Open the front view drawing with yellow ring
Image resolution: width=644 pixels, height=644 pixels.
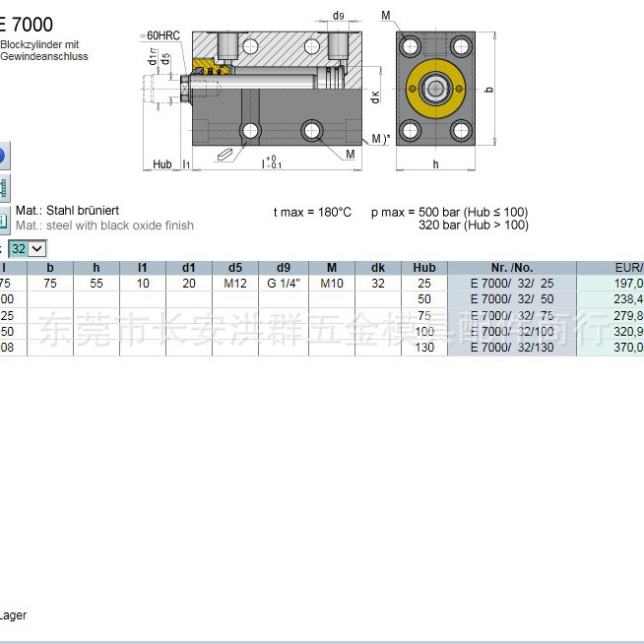tap(434, 90)
